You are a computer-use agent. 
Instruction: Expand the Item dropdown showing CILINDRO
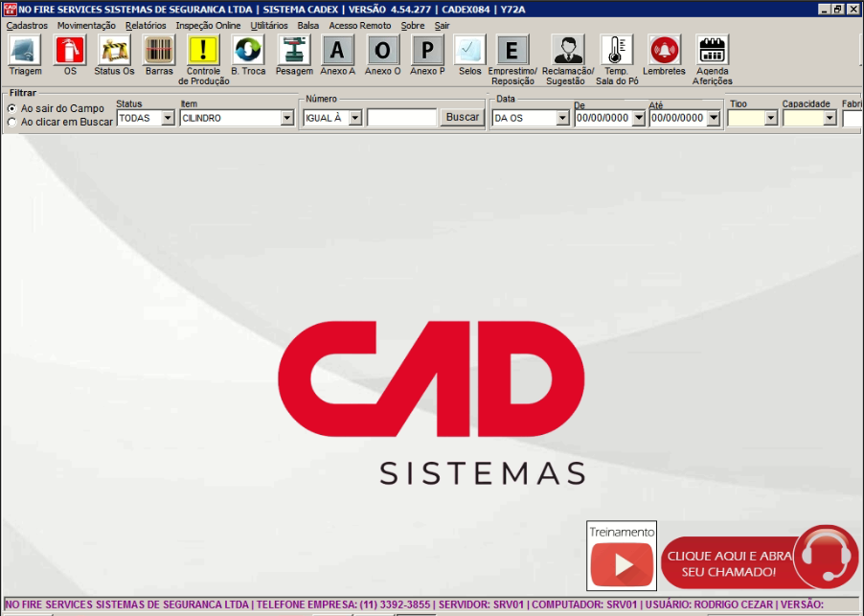[x=287, y=118]
